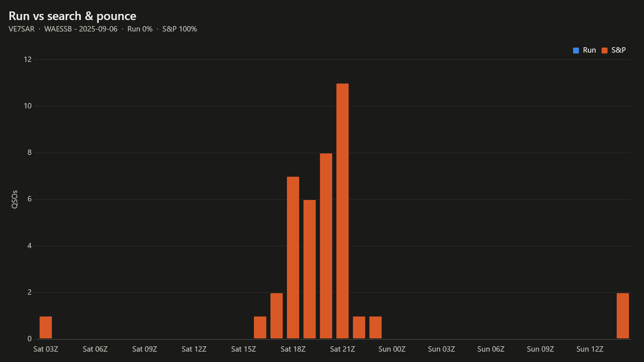644x362 pixels.
Task: Click the 'Sun 03Z' axis label
Action: point(441,349)
